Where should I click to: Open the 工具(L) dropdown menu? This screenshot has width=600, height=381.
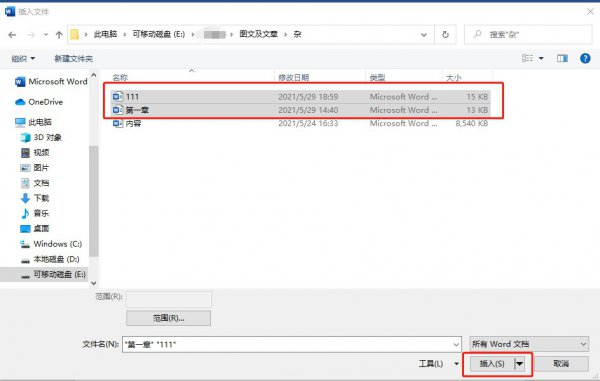click(439, 363)
